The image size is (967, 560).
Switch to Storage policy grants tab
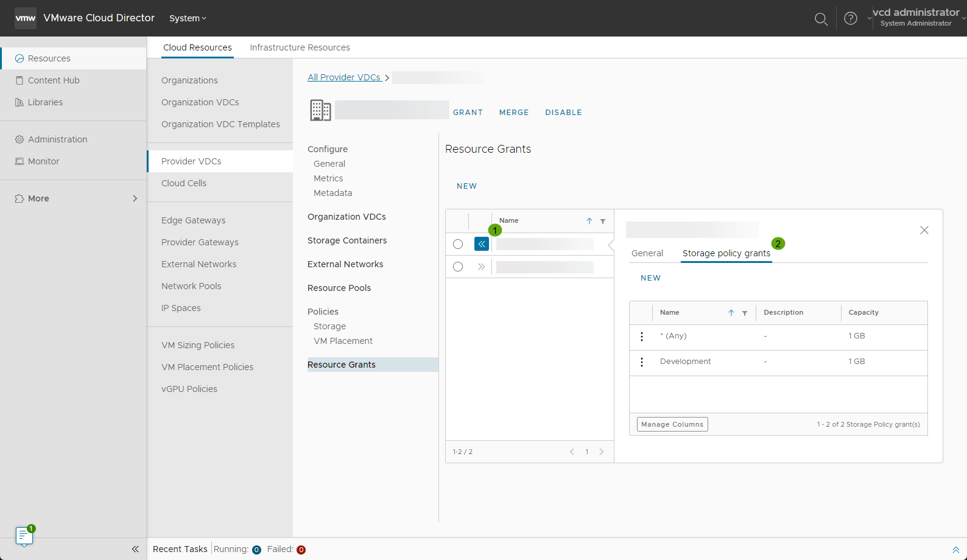726,253
